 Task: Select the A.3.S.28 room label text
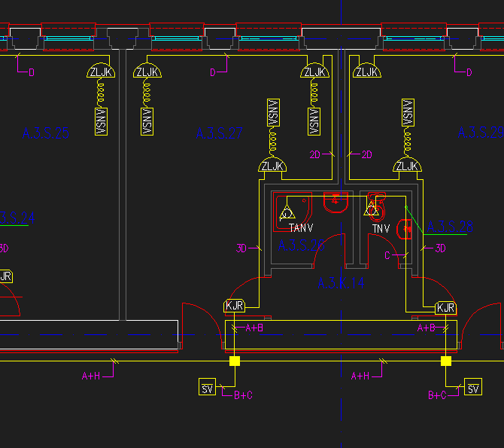pos(450,226)
